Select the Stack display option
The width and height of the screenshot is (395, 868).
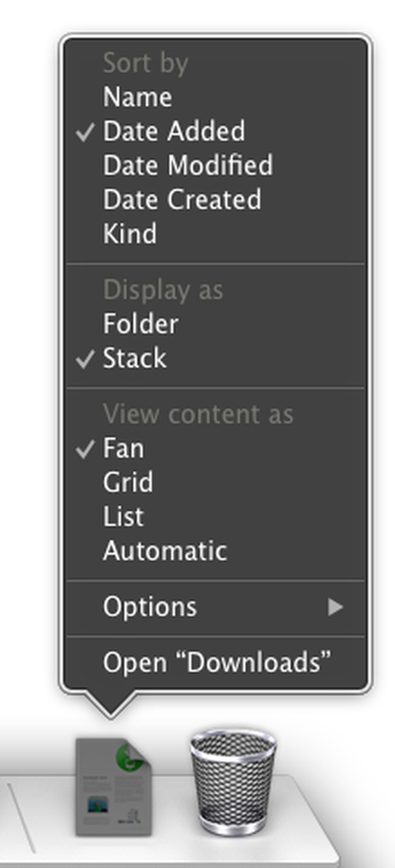click(135, 359)
